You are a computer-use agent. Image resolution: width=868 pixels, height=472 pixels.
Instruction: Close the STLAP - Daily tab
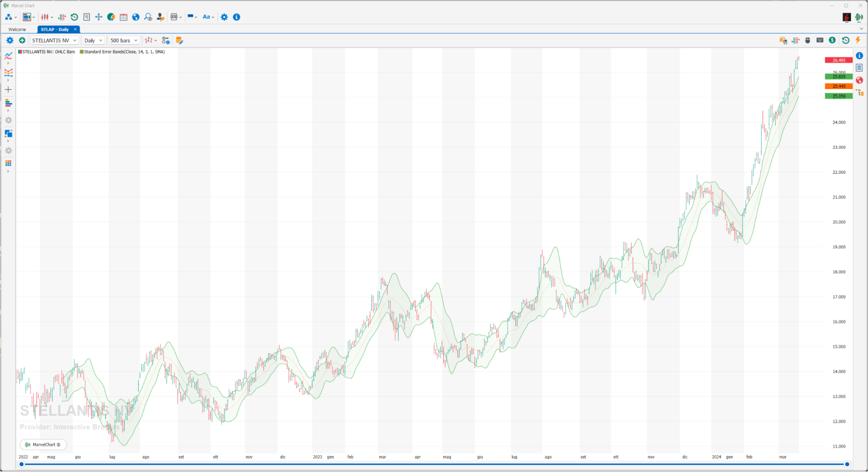[x=75, y=30]
